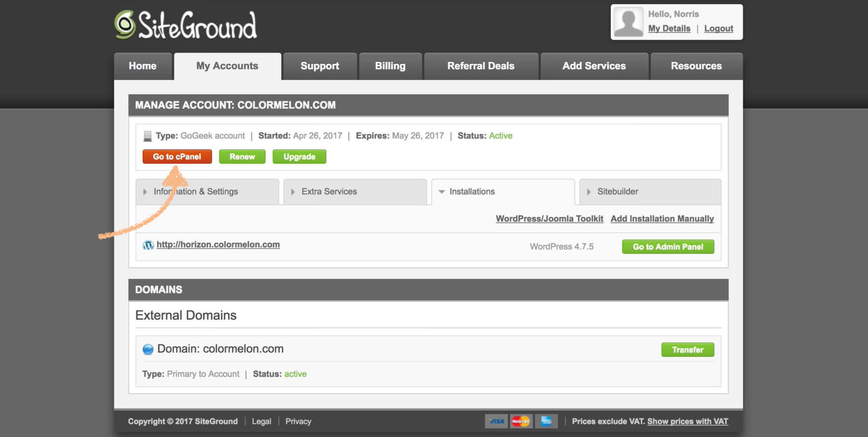This screenshot has width=868, height=437.
Task: Open the My Details link
Action: tap(669, 29)
